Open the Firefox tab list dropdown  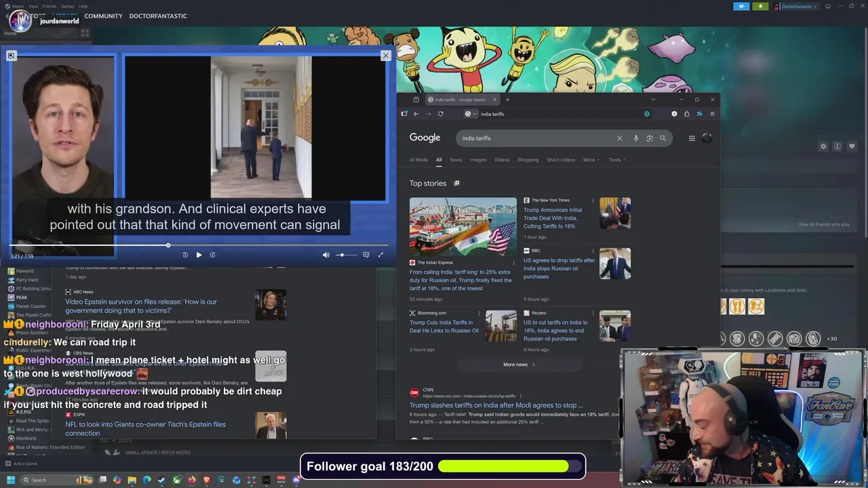[653, 100]
